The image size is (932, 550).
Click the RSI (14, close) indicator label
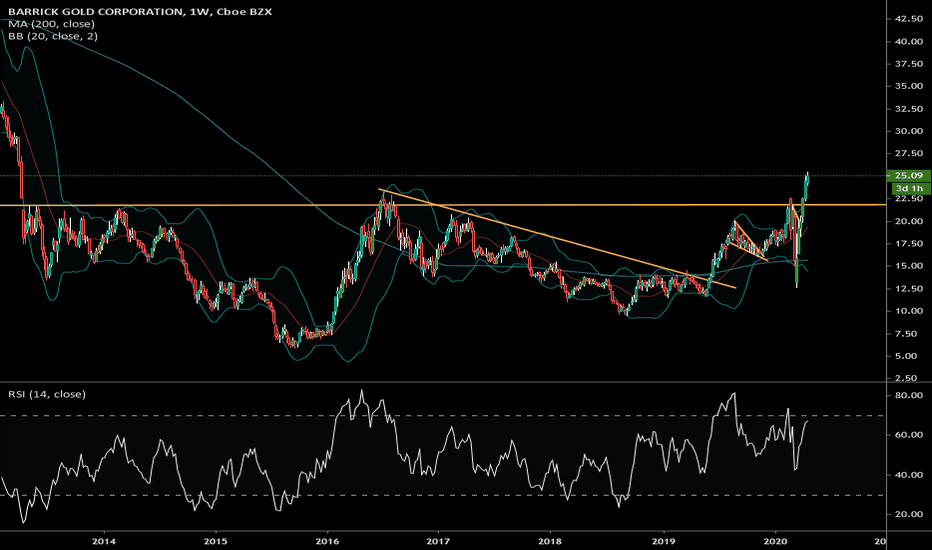point(46,394)
